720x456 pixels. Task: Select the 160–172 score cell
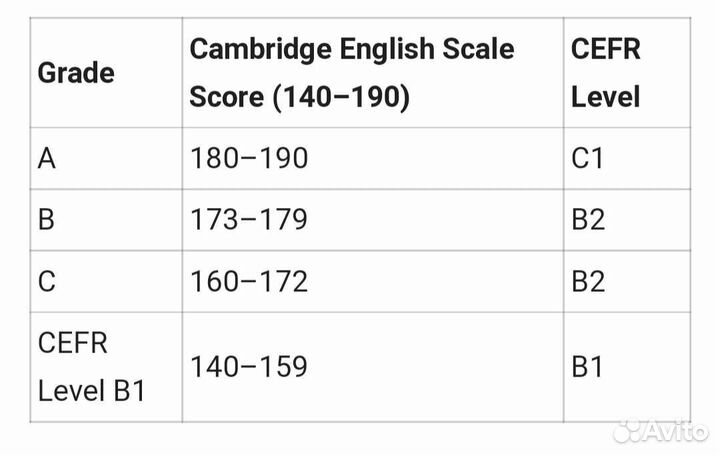pos(249,281)
